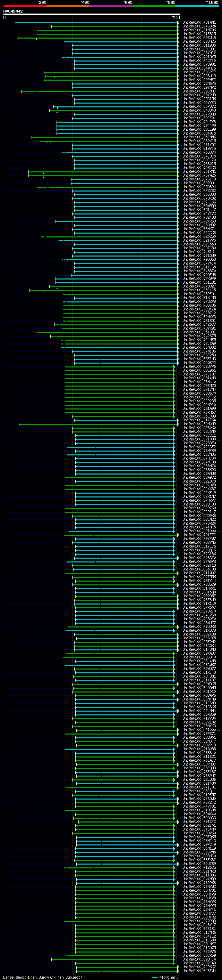Click the label UniRef100_B2E1S1

pos(199,928)
